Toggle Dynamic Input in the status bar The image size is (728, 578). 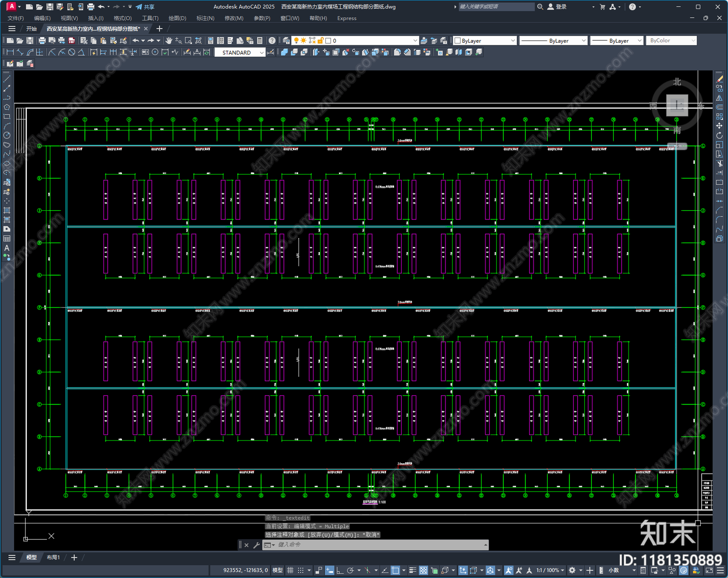pyautogui.click(x=329, y=570)
